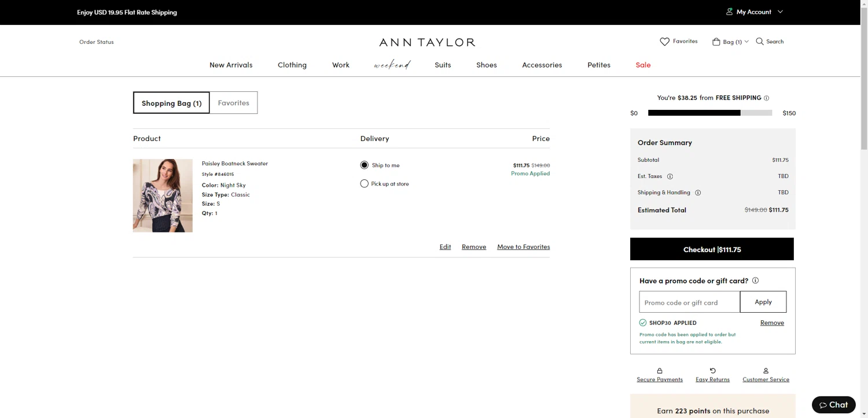Click the SHOP30 applied checkmark icon

pos(643,323)
